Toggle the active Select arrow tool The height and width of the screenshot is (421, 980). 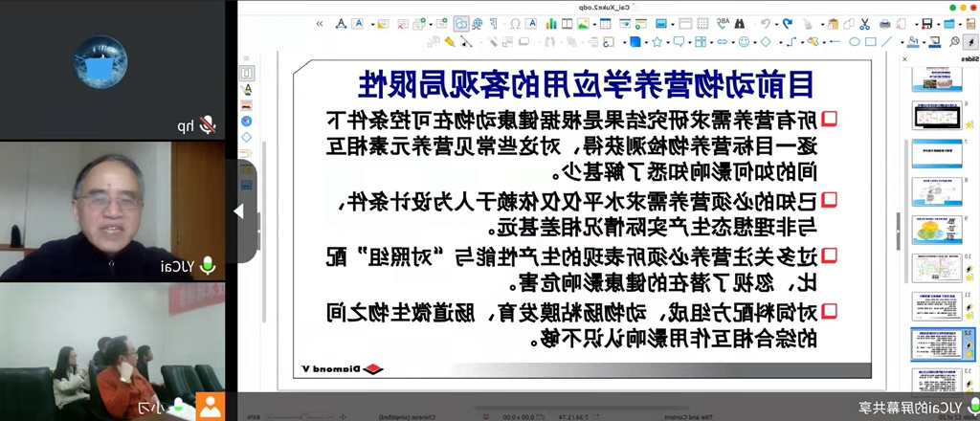[x=970, y=42]
